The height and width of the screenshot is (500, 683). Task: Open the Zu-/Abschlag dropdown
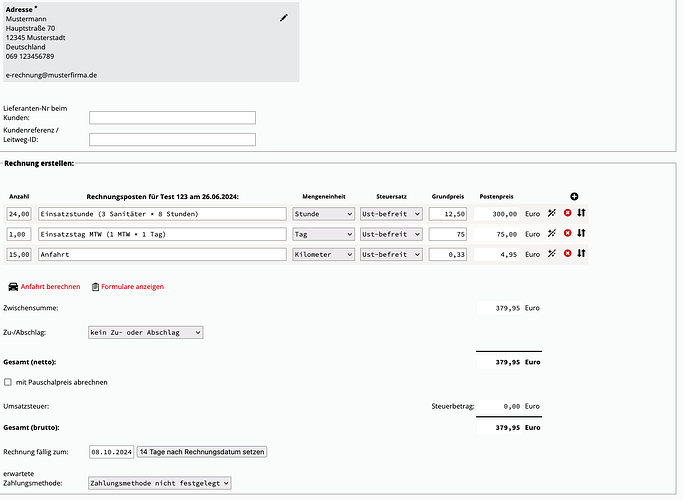pyautogui.click(x=145, y=332)
